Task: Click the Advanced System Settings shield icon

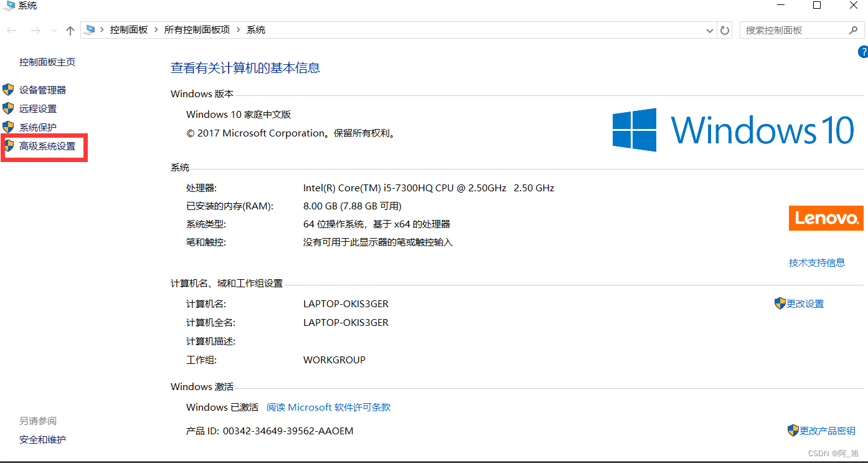Action: 8,146
